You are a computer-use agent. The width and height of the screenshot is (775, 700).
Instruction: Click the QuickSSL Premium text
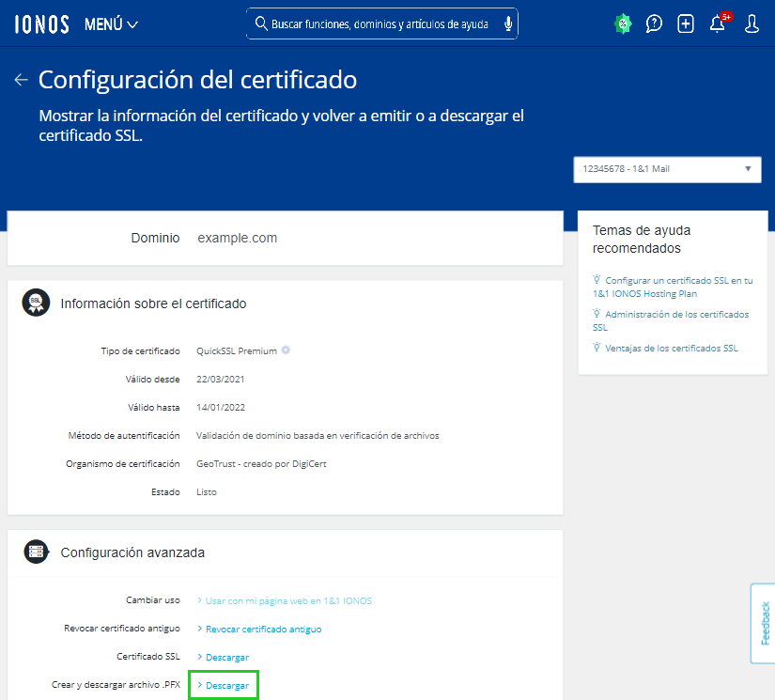(x=237, y=351)
